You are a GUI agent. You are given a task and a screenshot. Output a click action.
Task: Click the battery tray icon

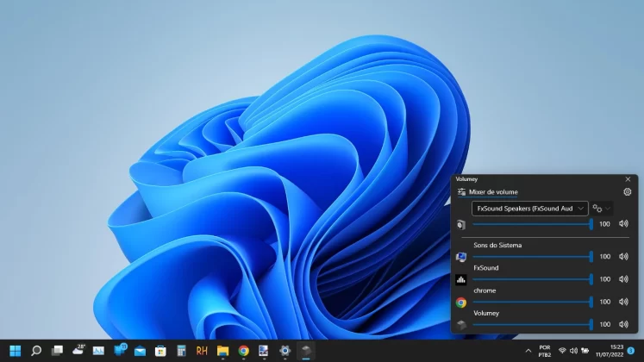pyautogui.click(x=585, y=351)
